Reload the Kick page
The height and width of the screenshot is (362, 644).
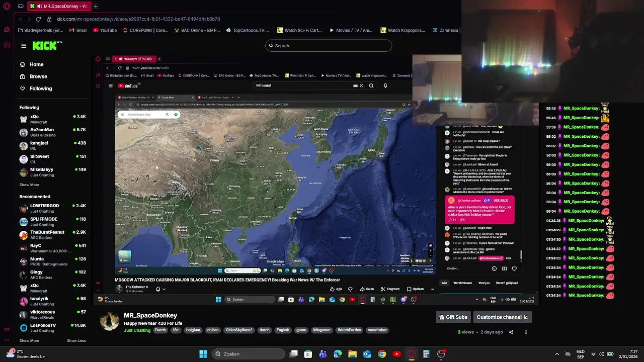click(x=38, y=19)
